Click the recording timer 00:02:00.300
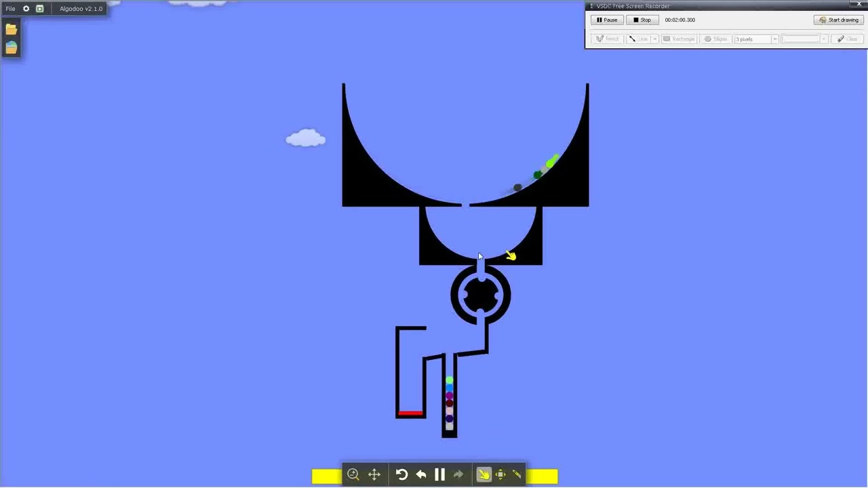The height and width of the screenshot is (488, 868). pyautogui.click(x=680, y=20)
